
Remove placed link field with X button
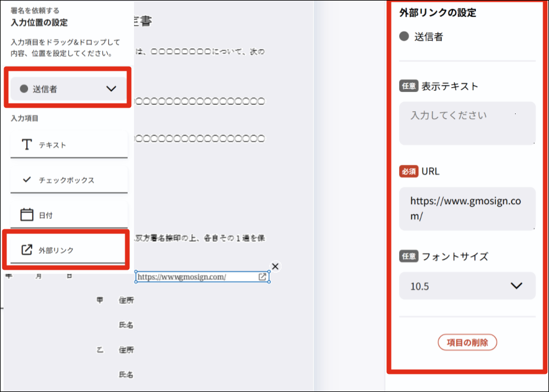click(275, 267)
